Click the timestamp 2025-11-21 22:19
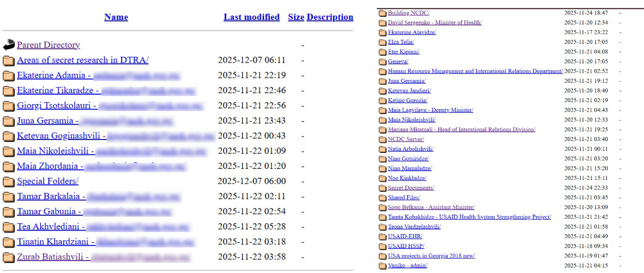 [x=252, y=76]
